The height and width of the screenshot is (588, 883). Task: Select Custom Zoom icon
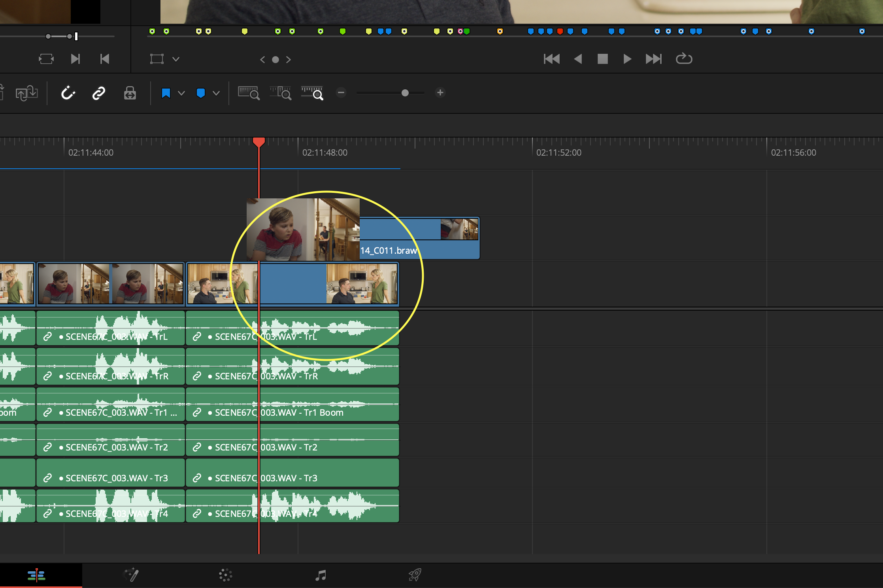pos(312,93)
